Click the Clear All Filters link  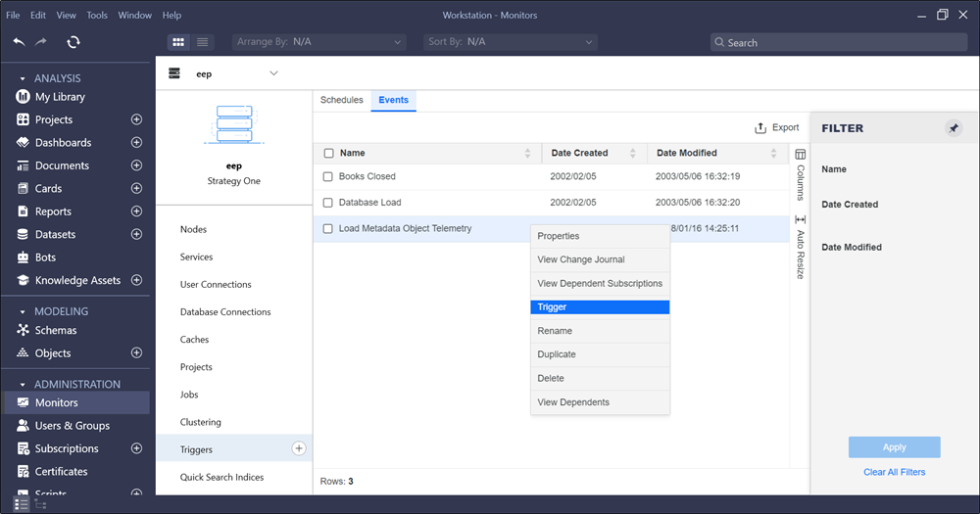(x=894, y=472)
